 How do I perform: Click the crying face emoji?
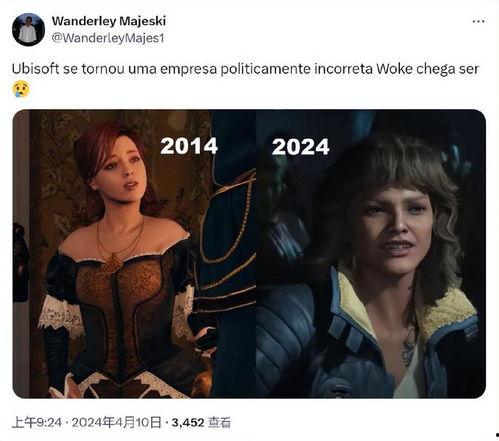21,89
